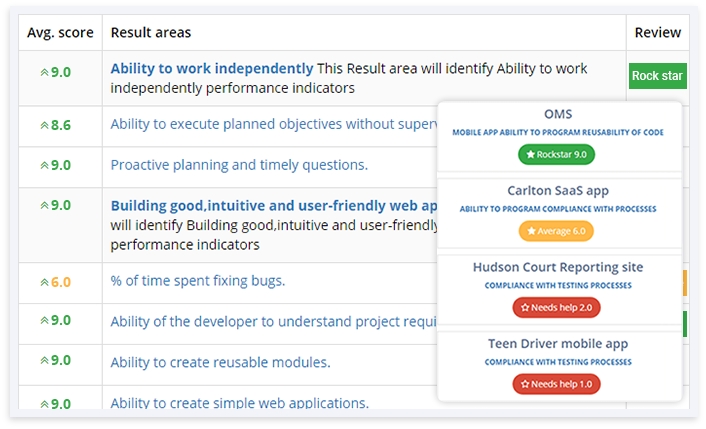Click the up-arrow icon beside Proactive planning score
The height and width of the screenshot is (429, 706).
(44, 166)
